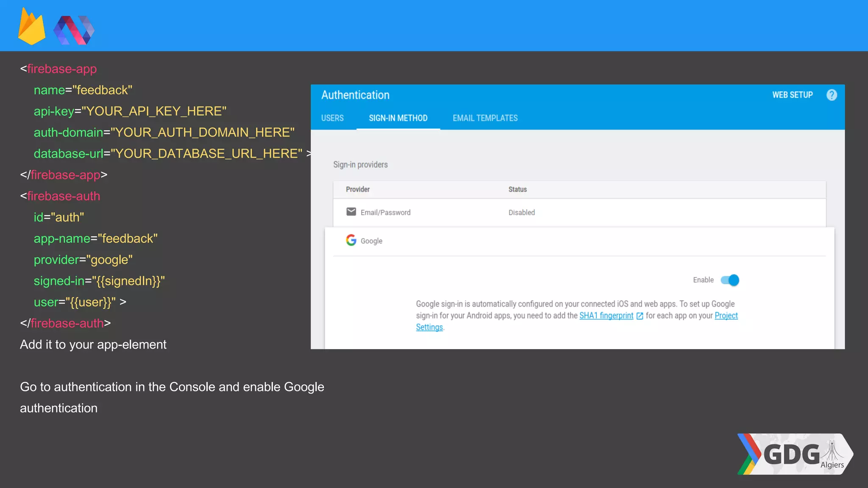Click the Disabled status text
This screenshot has width=868, height=488.
tap(521, 212)
